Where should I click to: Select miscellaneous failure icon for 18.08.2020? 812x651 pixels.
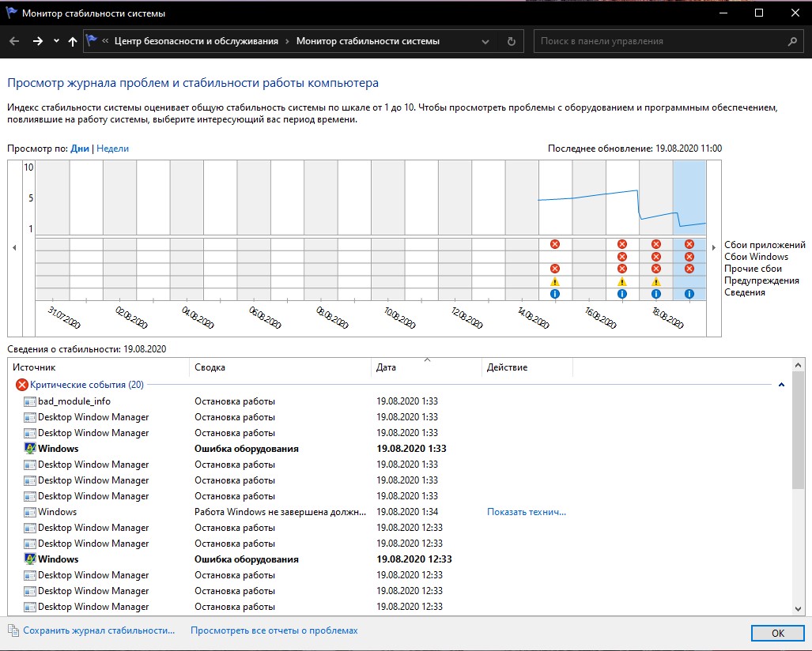click(656, 269)
